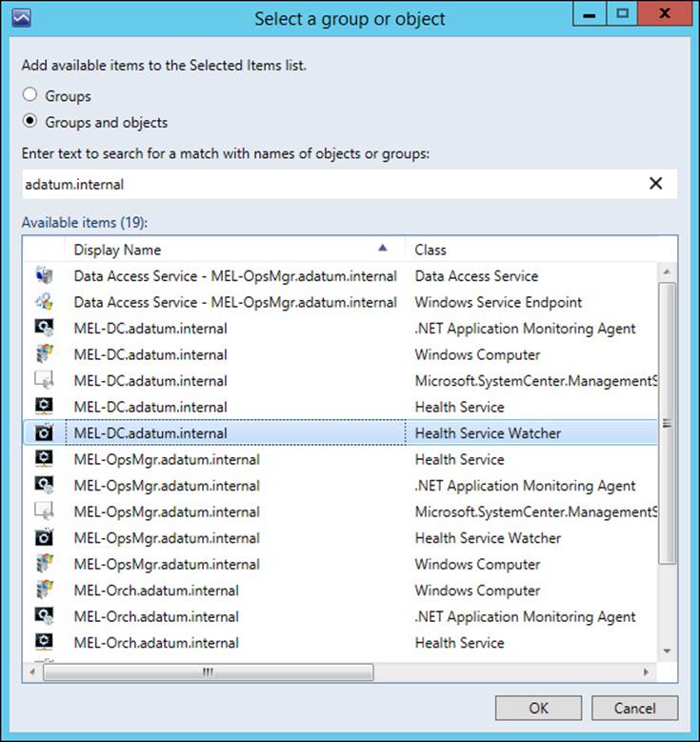Select MEL-DC.adatum.internal Windows Computer name
Image resolution: width=700 pixels, height=742 pixels.
coord(150,354)
